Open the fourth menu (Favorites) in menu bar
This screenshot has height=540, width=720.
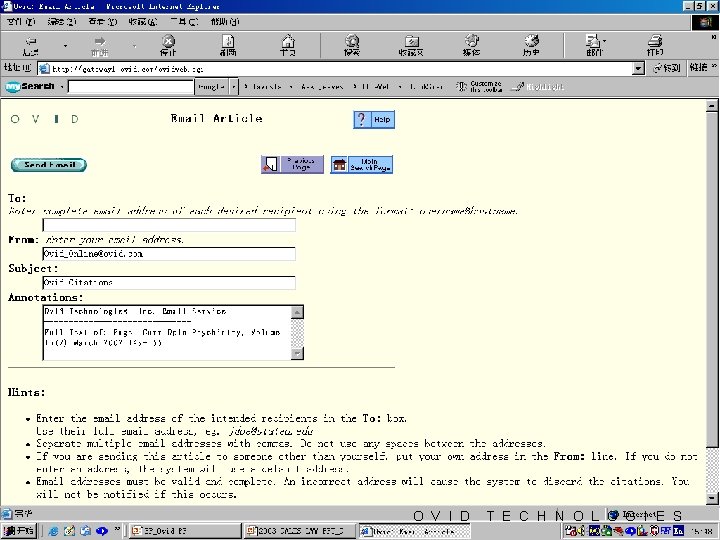click(143, 22)
